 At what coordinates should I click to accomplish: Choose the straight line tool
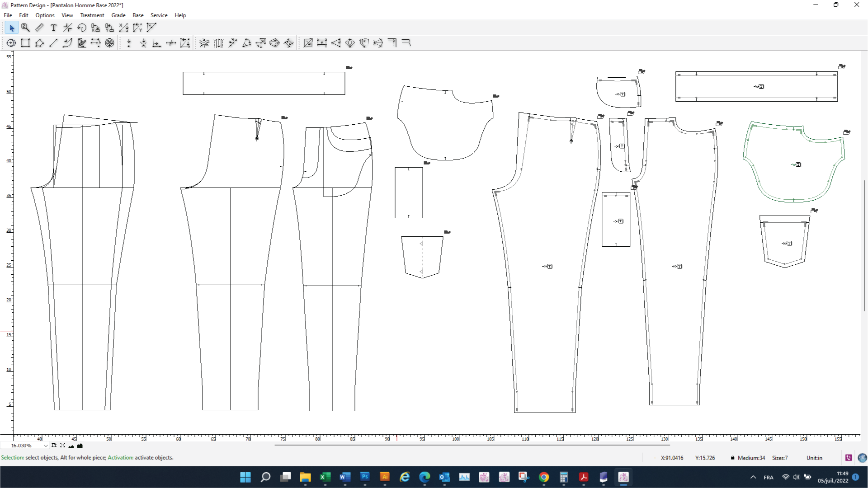point(53,43)
